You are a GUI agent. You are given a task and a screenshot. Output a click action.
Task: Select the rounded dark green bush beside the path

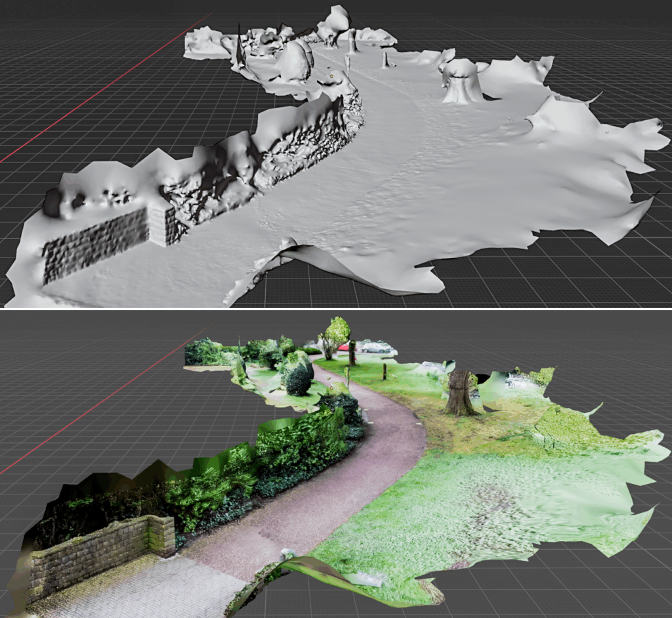(299, 380)
